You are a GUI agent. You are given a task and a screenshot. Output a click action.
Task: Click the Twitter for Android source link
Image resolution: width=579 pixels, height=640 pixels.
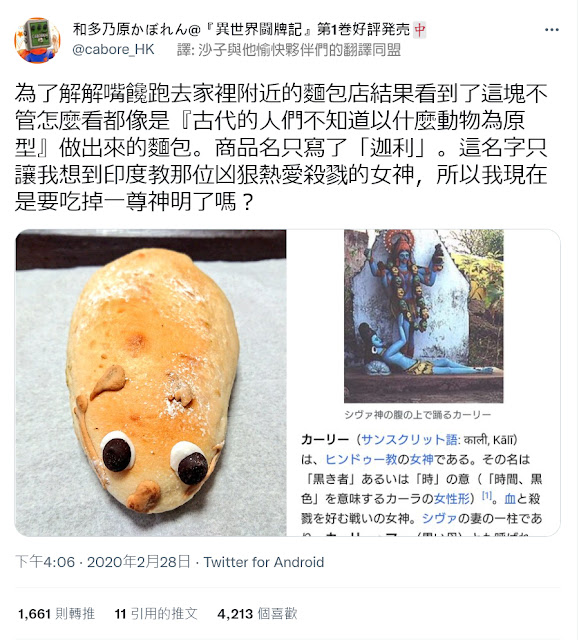pos(264,562)
